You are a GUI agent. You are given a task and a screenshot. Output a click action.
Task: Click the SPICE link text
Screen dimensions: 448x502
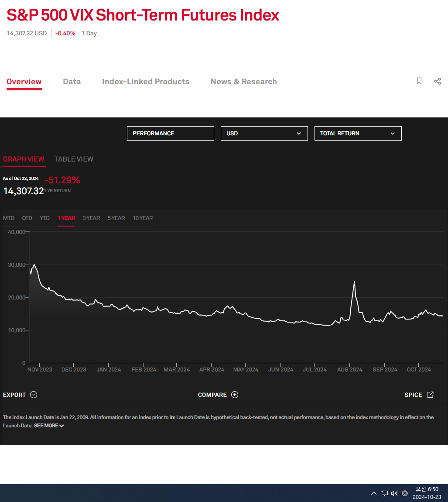pyautogui.click(x=413, y=395)
